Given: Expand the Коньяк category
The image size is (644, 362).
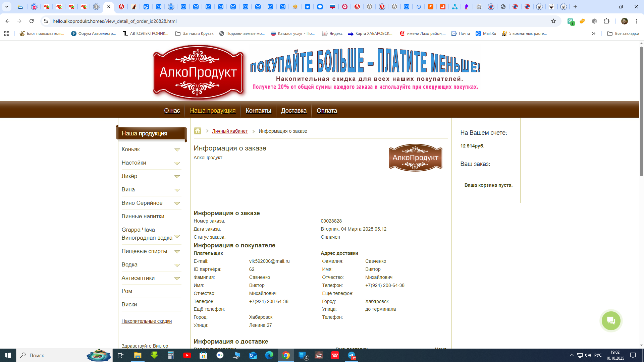Looking at the screenshot, I should coord(177,150).
